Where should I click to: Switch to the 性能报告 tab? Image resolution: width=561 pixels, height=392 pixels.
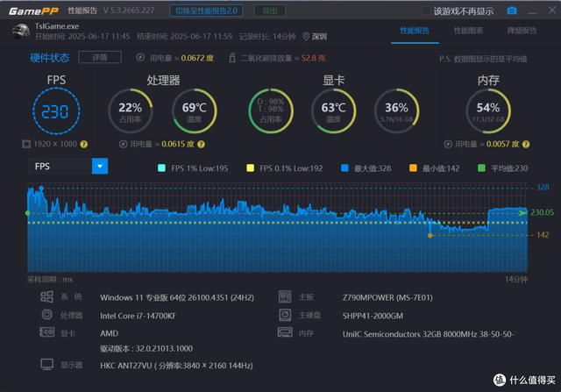[x=415, y=31]
